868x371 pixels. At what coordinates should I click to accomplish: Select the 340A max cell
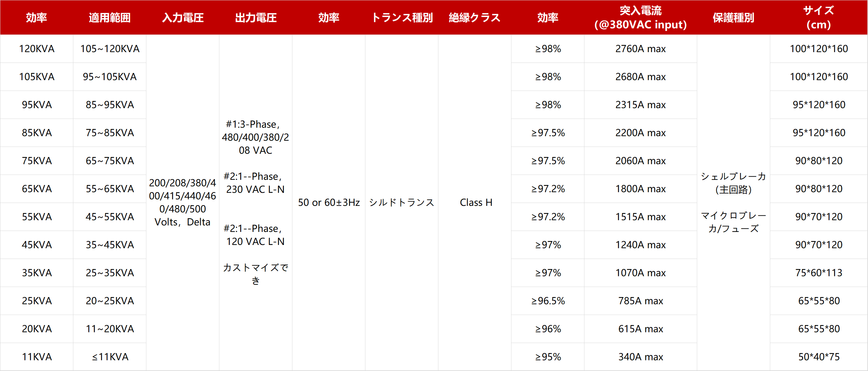pyautogui.click(x=640, y=357)
